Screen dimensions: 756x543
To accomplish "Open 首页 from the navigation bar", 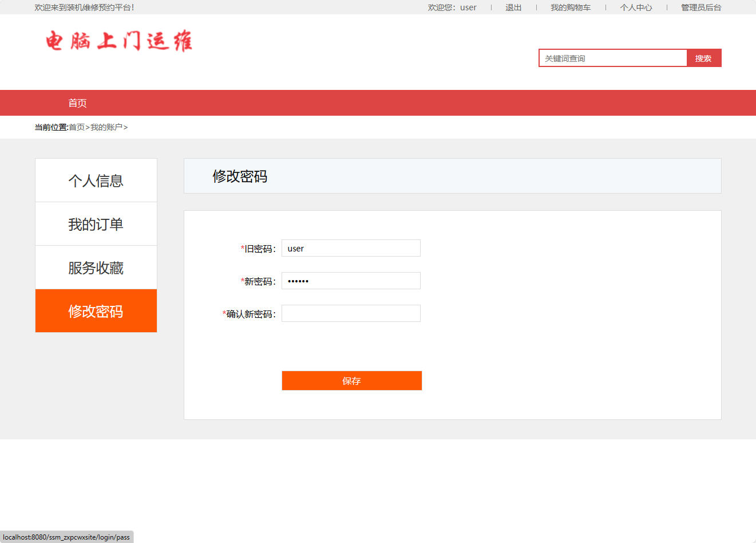I will point(77,103).
